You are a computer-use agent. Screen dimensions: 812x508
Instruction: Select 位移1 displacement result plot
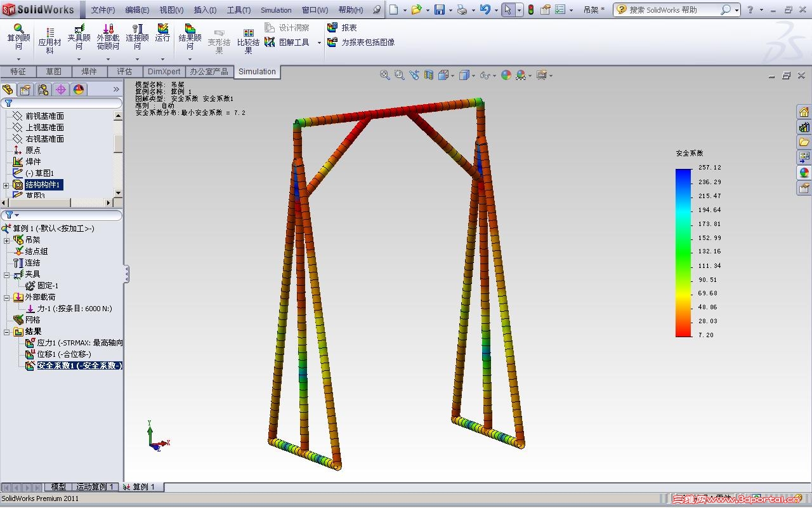click(58, 354)
